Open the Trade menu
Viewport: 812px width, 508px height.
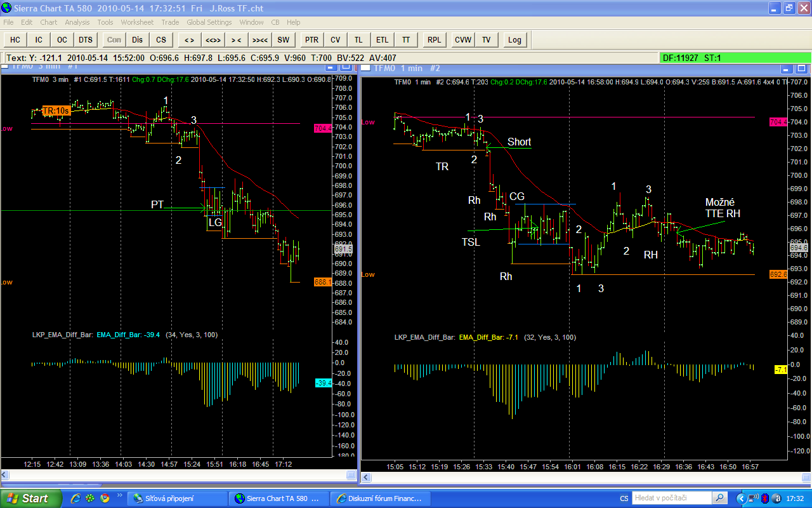pos(170,22)
